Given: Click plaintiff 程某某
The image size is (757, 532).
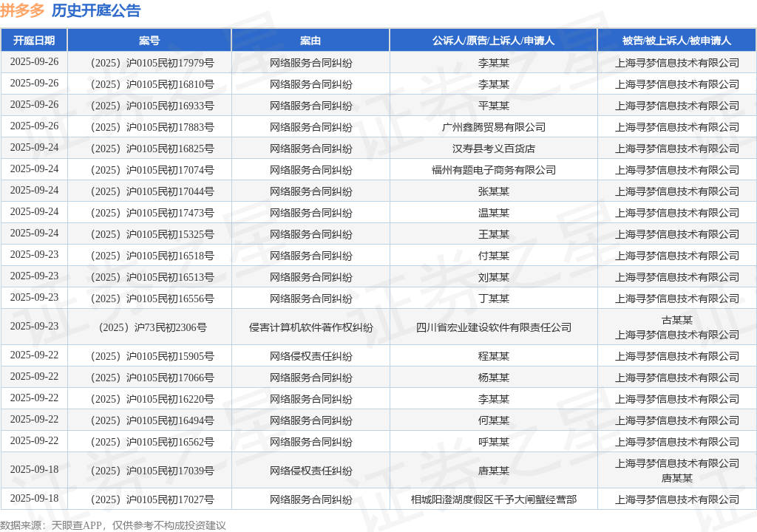Looking at the screenshot, I should click(x=493, y=356).
